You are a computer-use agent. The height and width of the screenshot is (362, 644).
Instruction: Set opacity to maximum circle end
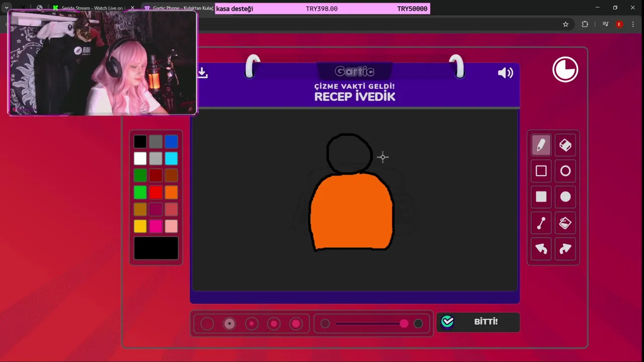click(x=418, y=324)
